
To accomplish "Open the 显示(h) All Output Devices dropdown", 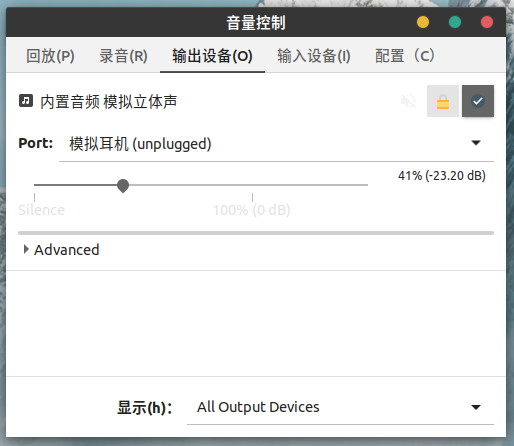I will click(340, 407).
